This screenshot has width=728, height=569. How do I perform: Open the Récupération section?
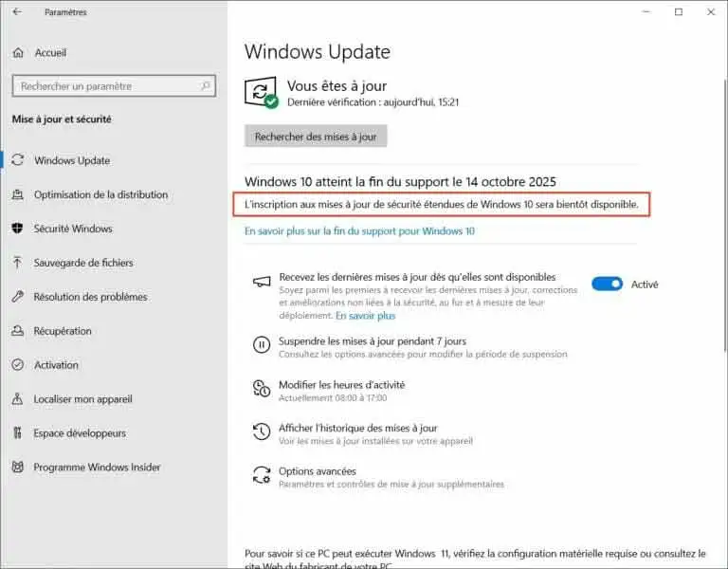tap(63, 331)
